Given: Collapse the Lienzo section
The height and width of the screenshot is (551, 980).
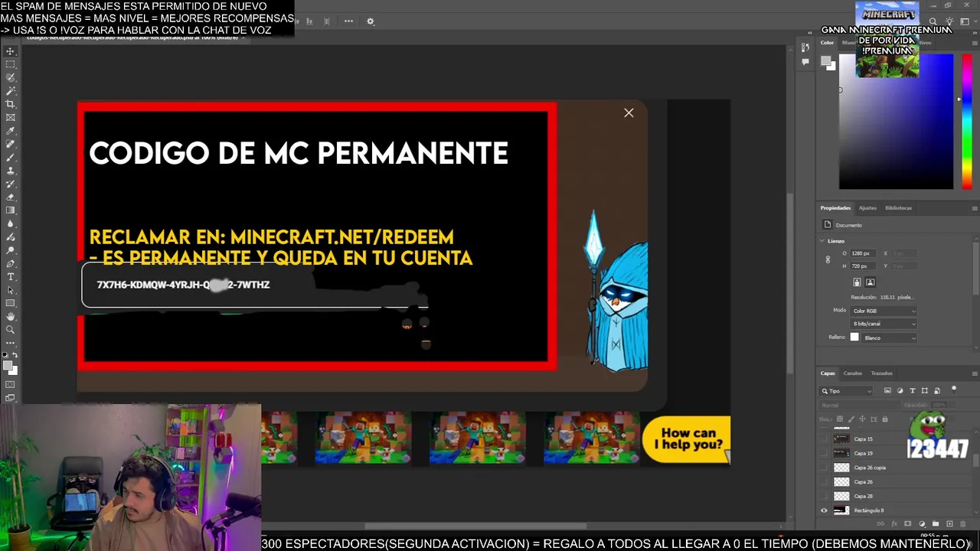Looking at the screenshot, I should (x=822, y=241).
